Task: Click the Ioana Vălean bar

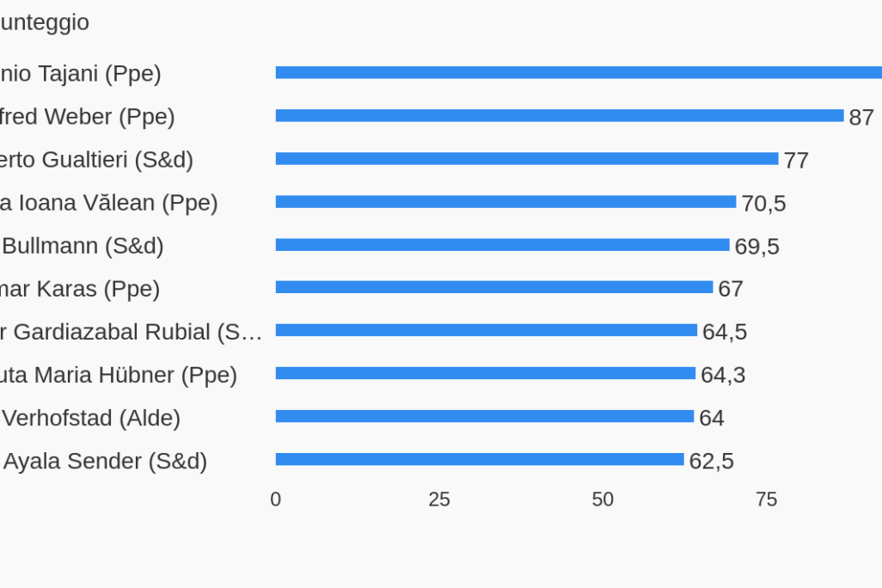Action: click(505, 202)
